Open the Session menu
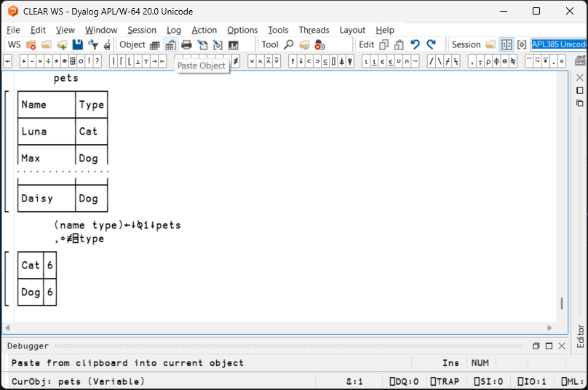The image size is (588, 390). click(x=142, y=30)
